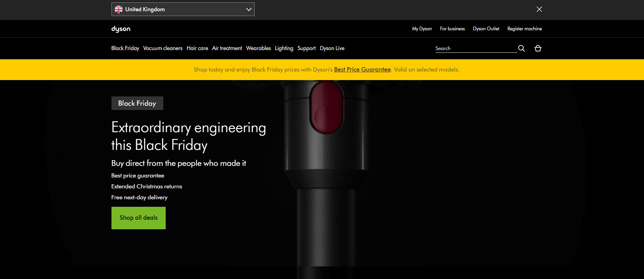Click the search magnifier icon
Viewport: 644px width, 279px height.
click(x=521, y=48)
